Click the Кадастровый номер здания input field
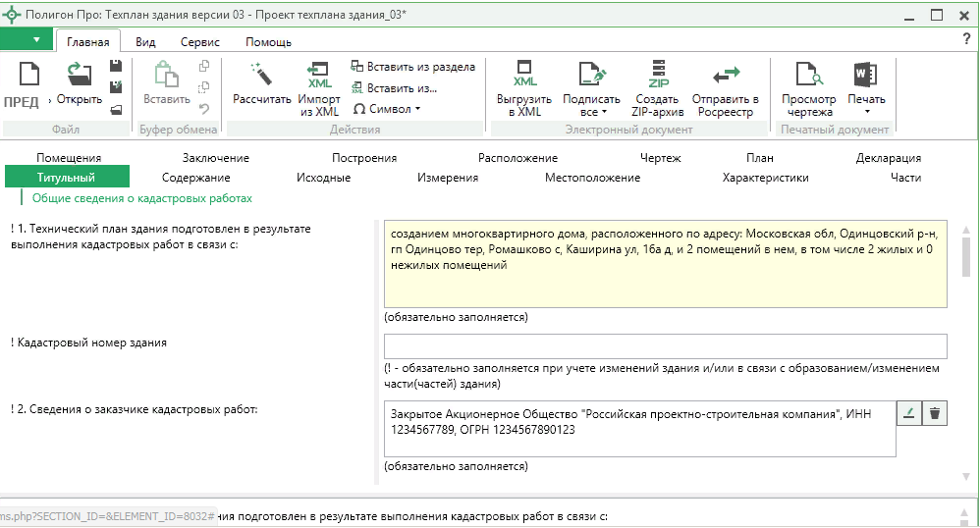Viewport: 980px width, 528px height. (x=665, y=346)
